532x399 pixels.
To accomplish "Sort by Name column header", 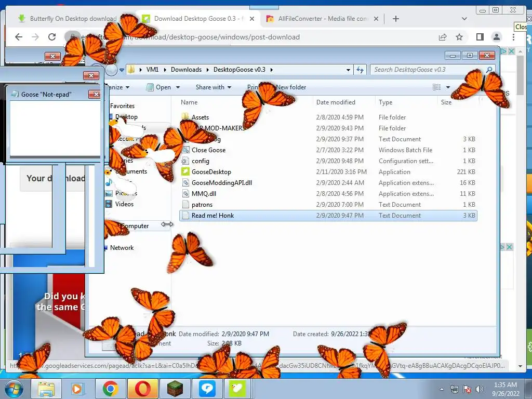I will [x=189, y=102].
